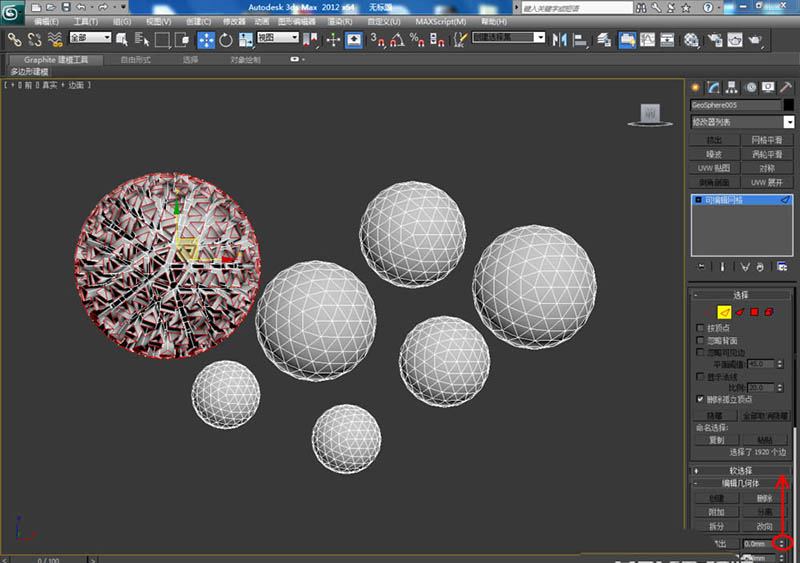Select the Graphite 建模工具 ribbon tab
800x563 pixels.
coord(56,60)
